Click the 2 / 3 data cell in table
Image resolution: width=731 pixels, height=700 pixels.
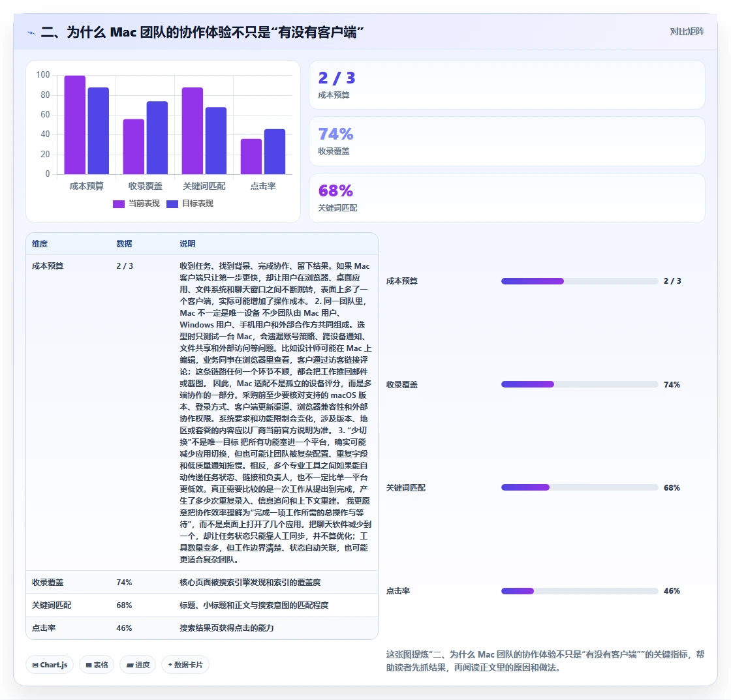coord(125,266)
